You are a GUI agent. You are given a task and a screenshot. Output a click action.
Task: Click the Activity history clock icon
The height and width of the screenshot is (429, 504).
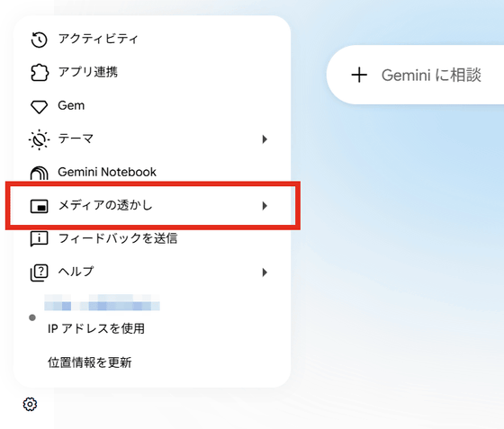pyautogui.click(x=39, y=40)
